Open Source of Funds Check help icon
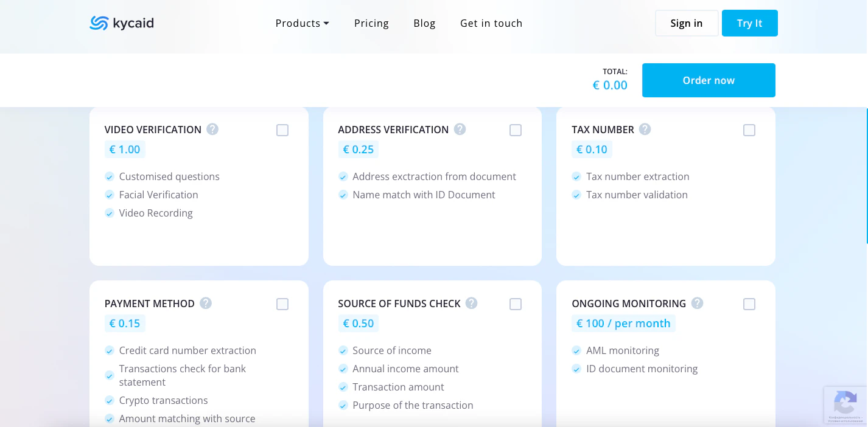 pos(472,303)
